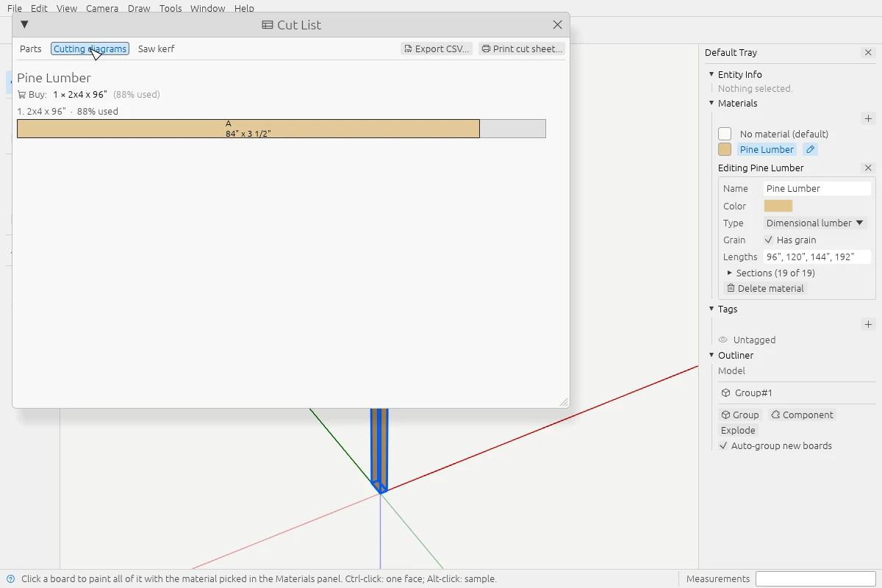Open the Camera menu
The height and width of the screenshot is (588, 882).
(x=102, y=9)
